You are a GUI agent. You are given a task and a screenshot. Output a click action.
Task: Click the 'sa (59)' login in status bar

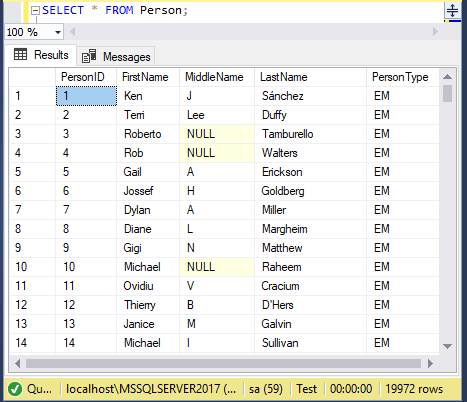tap(266, 389)
